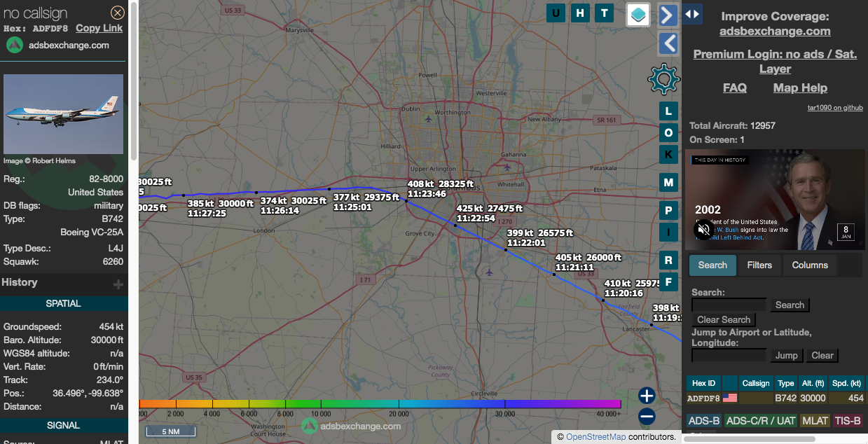
Task: Click the Search button
Action: tap(790, 305)
